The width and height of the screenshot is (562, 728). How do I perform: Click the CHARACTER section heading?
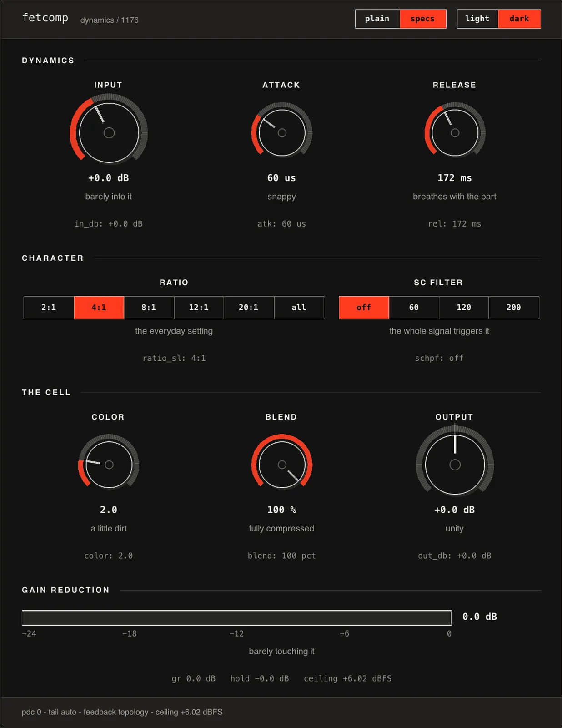coord(53,258)
